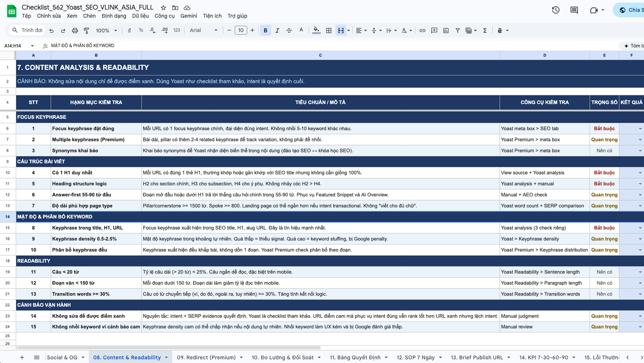
Task: Click the Redo arrow icon
Action: (x=63, y=31)
